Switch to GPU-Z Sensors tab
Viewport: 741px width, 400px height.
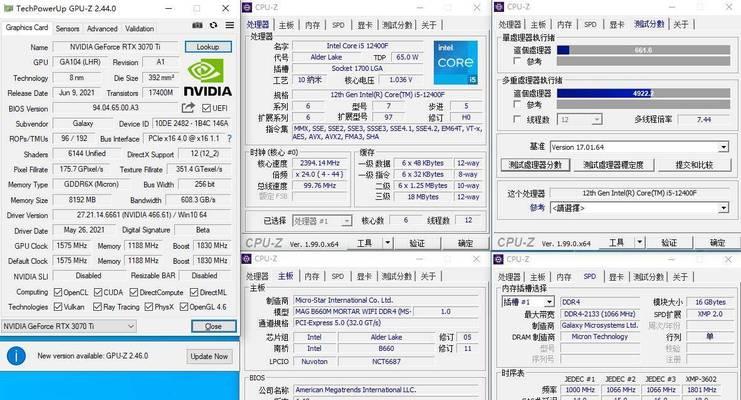click(x=68, y=28)
